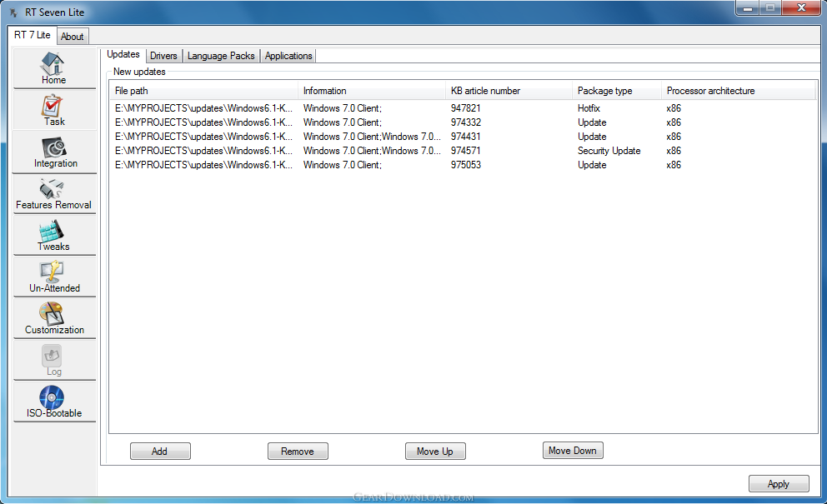Switch to the About tab
827x504 pixels.
[x=73, y=37]
